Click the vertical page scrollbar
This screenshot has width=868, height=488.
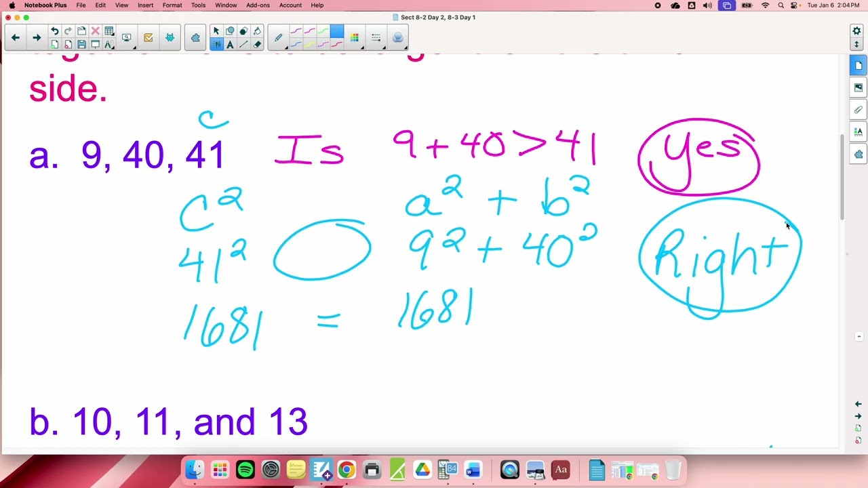[x=843, y=176]
